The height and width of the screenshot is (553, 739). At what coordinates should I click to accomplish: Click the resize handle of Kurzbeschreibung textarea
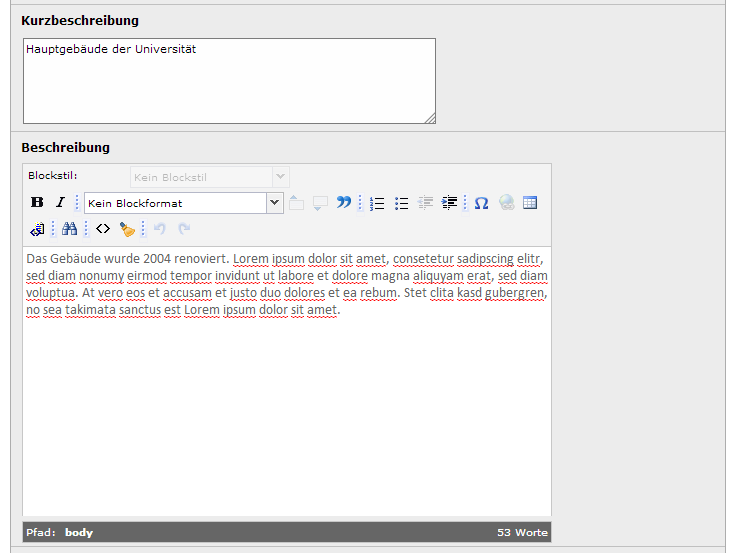pos(430,118)
